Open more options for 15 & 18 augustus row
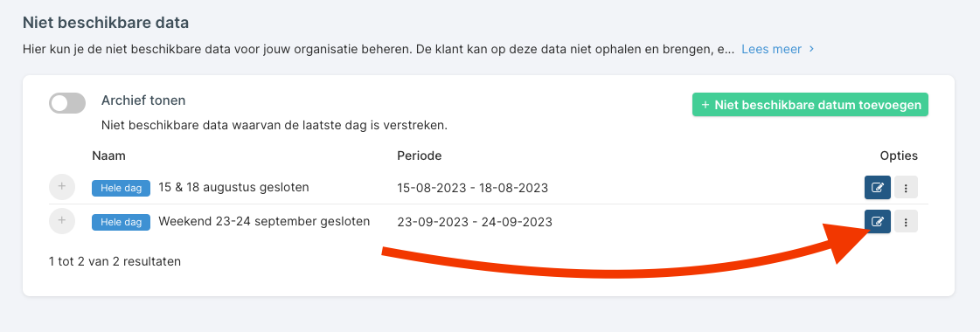This screenshot has width=980, height=332. click(906, 187)
